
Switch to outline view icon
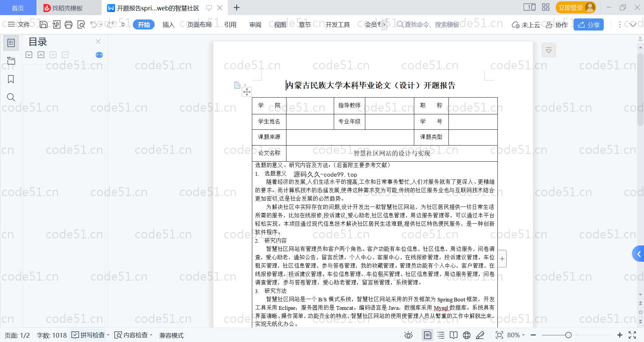point(441,335)
